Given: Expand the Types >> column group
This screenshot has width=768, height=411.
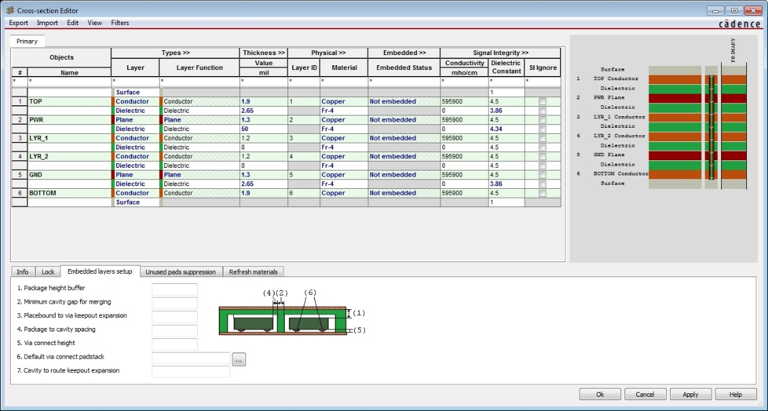Looking at the screenshot, I should pos(175,53).
